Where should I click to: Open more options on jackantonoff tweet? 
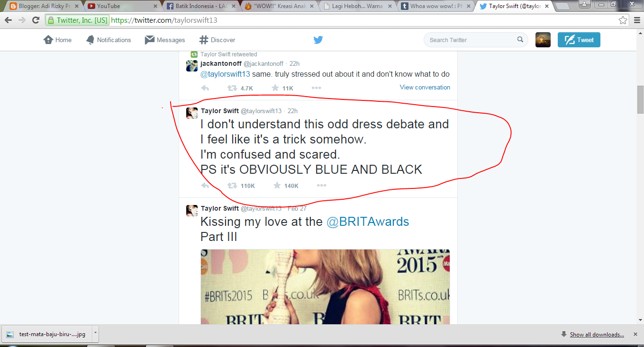(316, 88)
